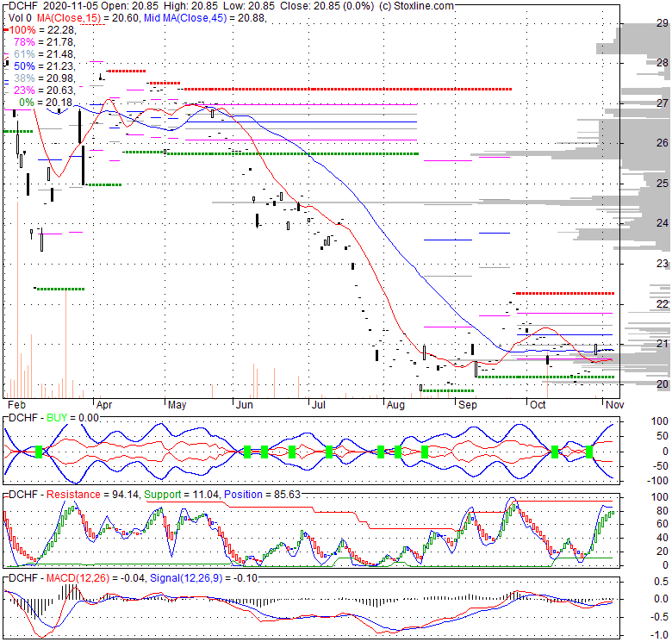Click the 'Sep' month axis label

468,405
